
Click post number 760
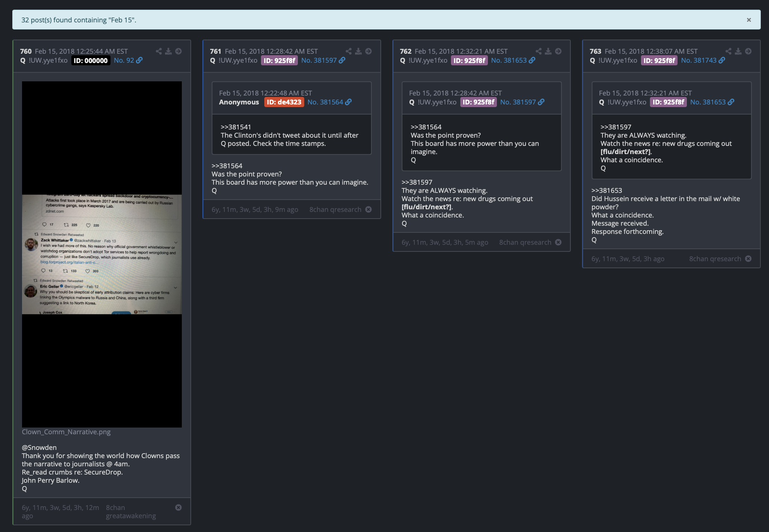point(26,51)
